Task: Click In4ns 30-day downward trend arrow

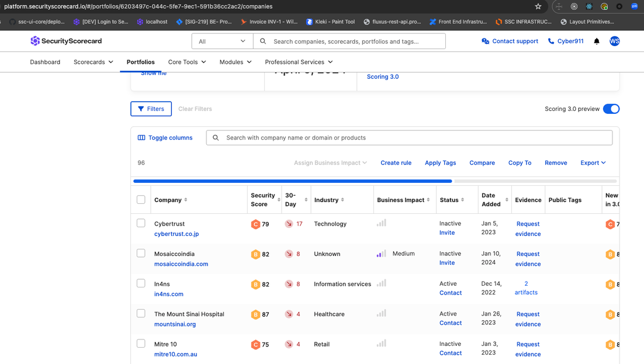Action: point(289,284)
